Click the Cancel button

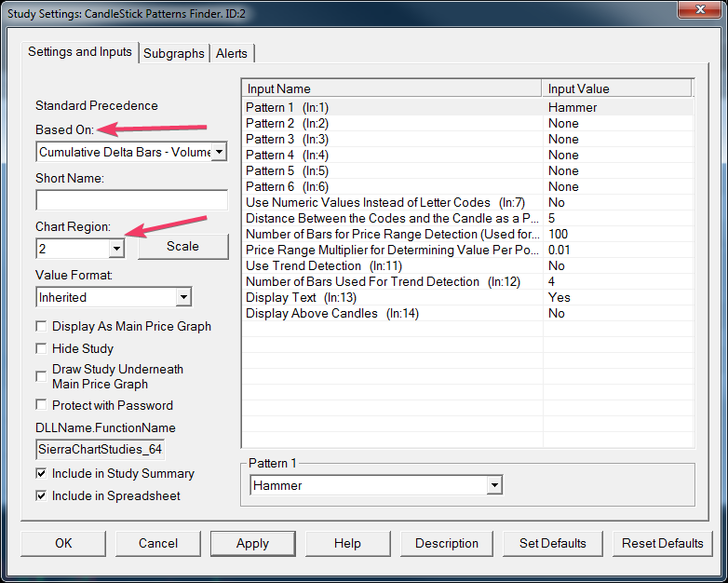pos(158,544)
